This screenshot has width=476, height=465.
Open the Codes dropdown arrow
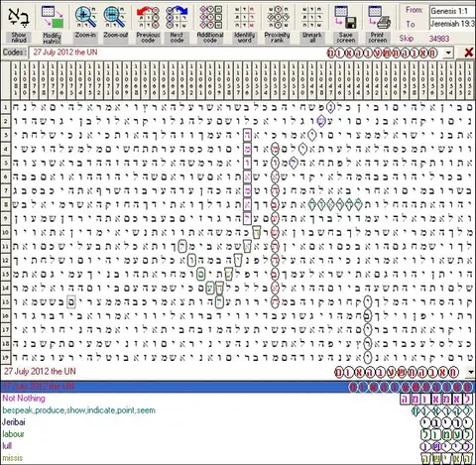pyautogui.click(x=448, y=53)
